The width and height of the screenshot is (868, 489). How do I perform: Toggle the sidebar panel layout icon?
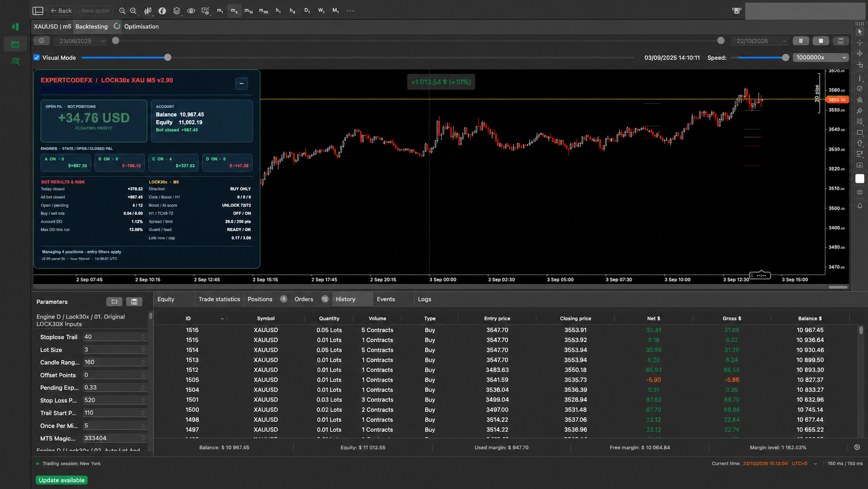[38, 10]
